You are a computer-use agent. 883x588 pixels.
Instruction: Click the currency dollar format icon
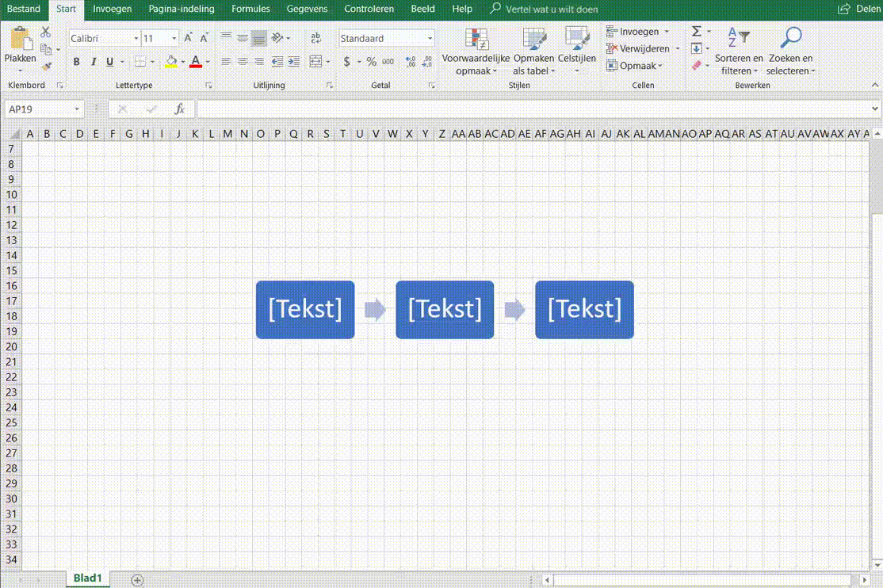click(x=347, y=61)
